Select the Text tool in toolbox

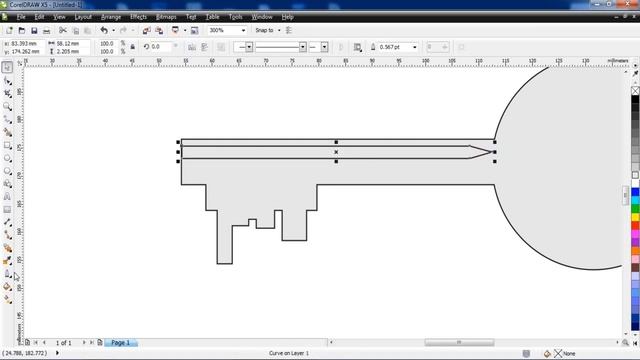(x=7, y=197)
